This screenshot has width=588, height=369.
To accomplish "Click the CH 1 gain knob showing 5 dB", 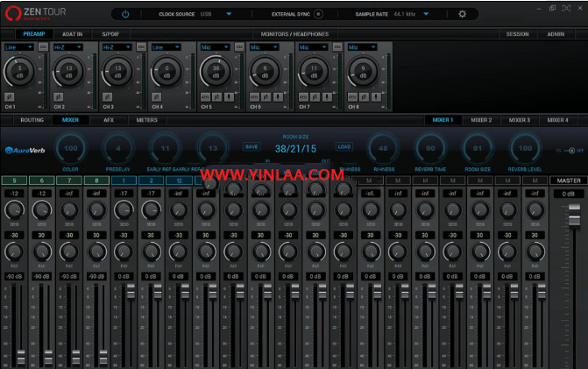I will 19,72.
